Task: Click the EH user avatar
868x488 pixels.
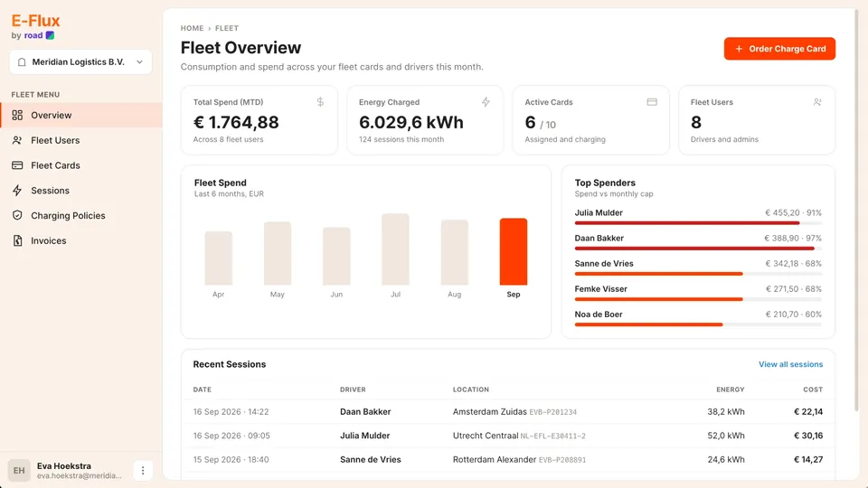Action: pyautogui.click(x=19, y=470)
